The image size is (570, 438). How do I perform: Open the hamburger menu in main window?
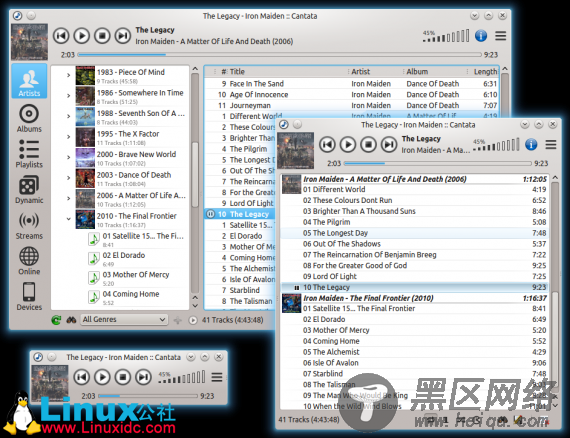[x=501, y=36]
